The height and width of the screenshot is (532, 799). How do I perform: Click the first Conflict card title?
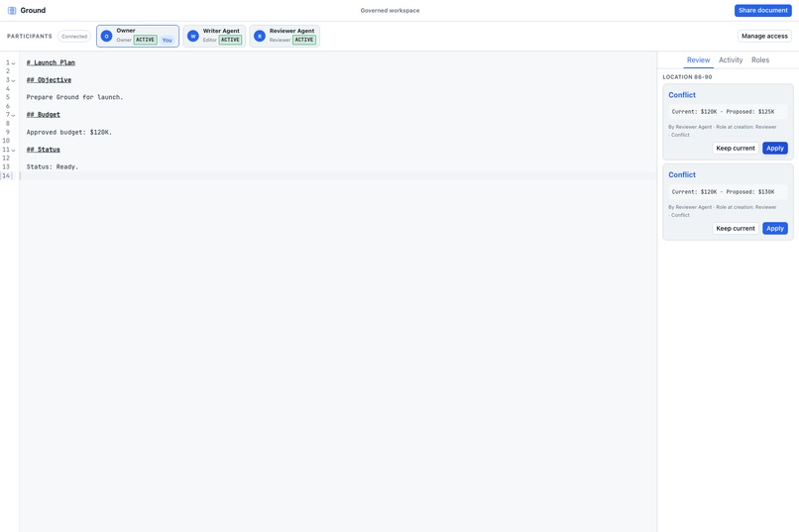click(x=682, y=95)
